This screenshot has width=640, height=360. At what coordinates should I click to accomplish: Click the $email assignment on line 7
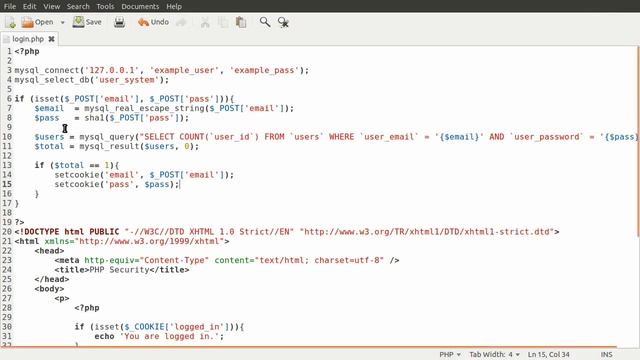164,108
